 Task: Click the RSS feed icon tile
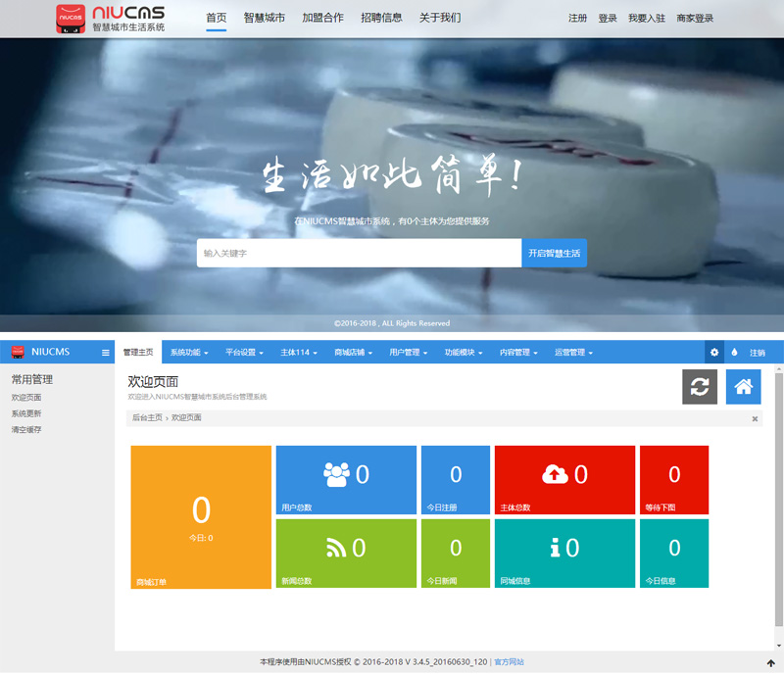click(x=346, y=553)
